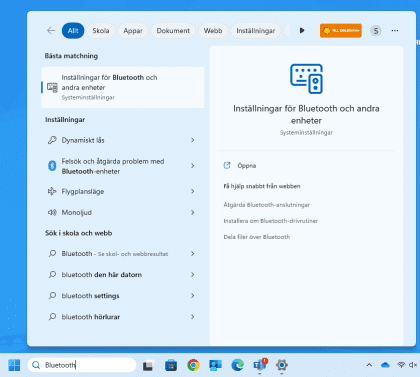Click the back arrow in search panel
420x377 pixels.
[51, 31]
